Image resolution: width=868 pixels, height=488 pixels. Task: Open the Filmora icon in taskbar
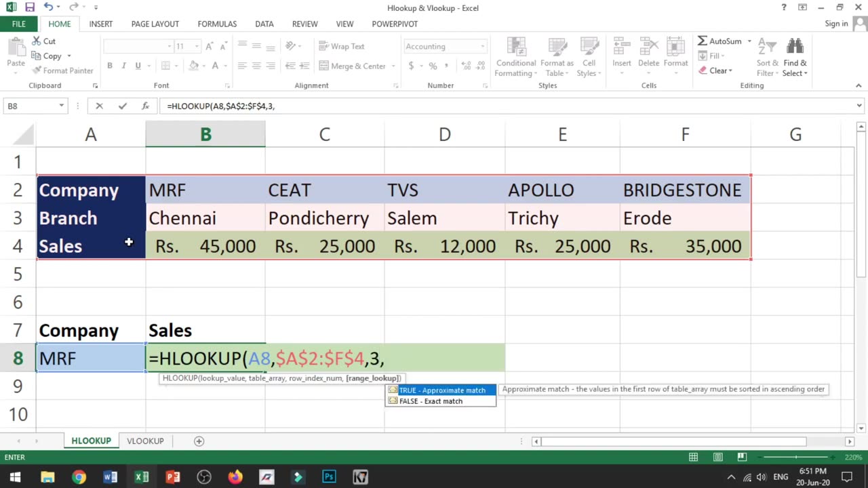point(297,477)
